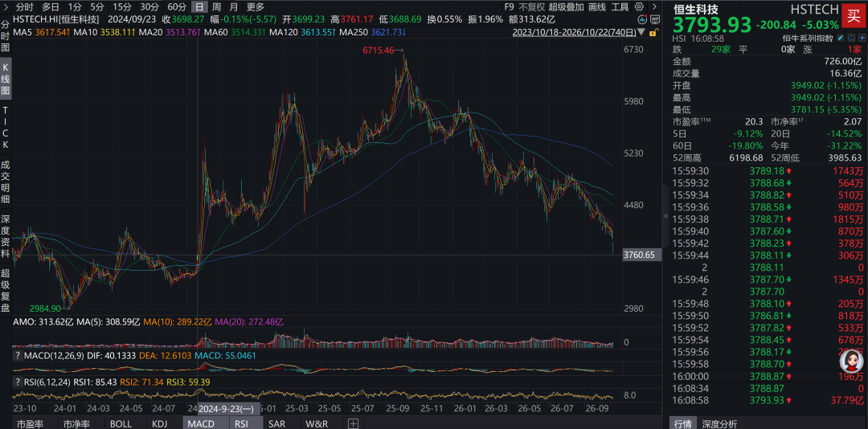
Task: Click 52周高 6198.68 value
Action: (x=746, y=157)
